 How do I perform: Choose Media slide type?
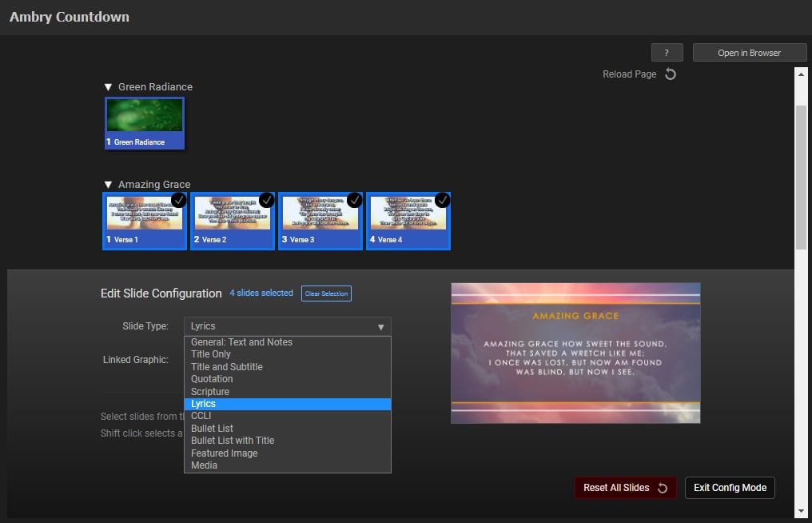click(288, 465)
